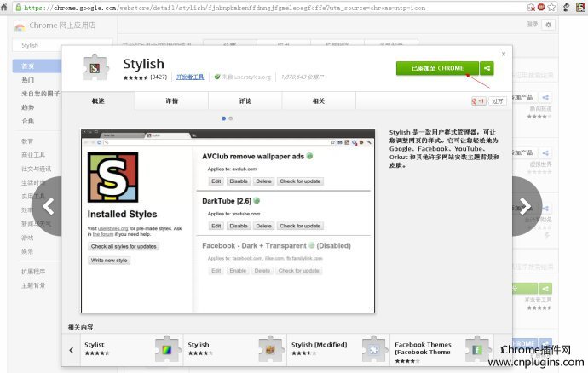The width and height of the screenshot is (588, 373).
Task: Open Facebook Themes related extension
Action: [x=441, y=350]
